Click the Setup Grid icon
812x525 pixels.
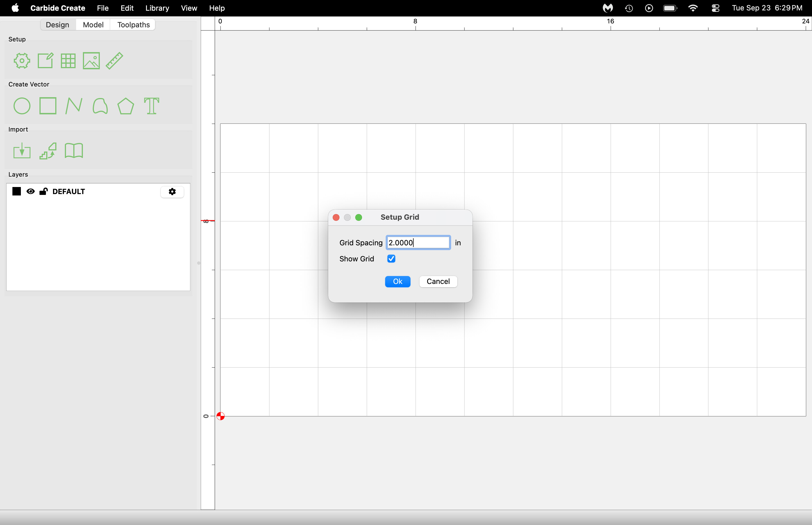[x=68, y=61]
